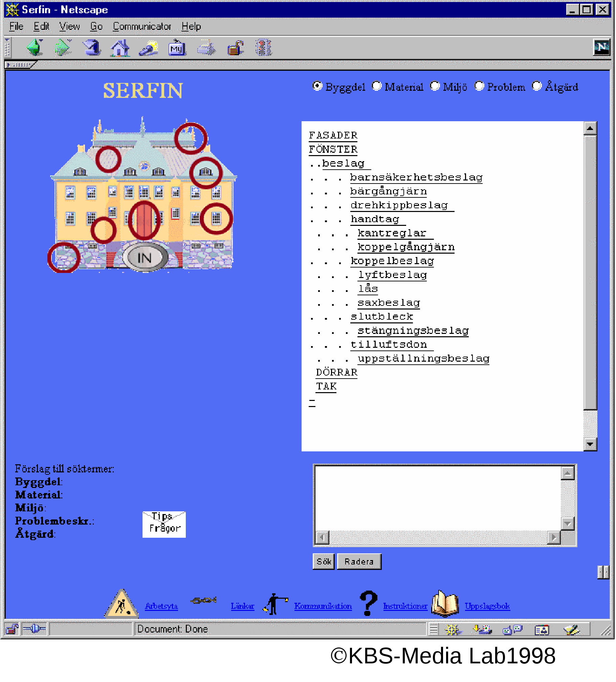This screenshot has width=616, height=682.
Task: Open Address Book component bar icon
Action: (542, 630)
